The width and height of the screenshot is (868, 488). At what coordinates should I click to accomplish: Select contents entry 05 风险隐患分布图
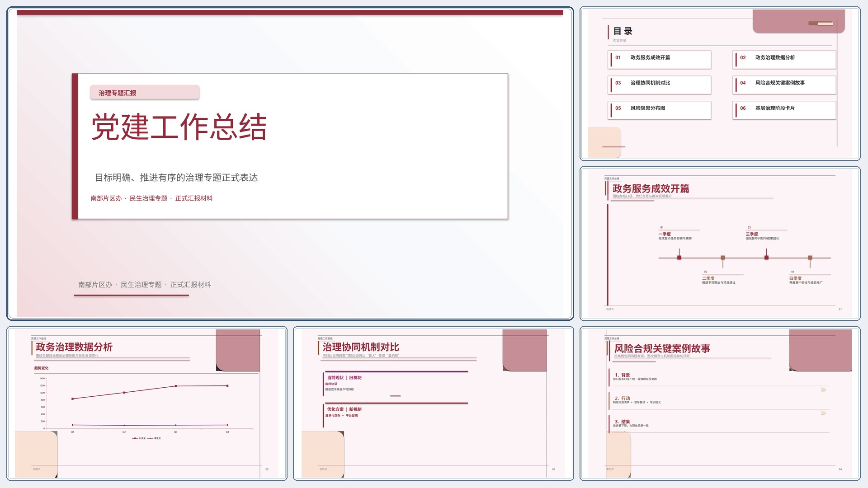pyautogui.click(x=659, y=110)
